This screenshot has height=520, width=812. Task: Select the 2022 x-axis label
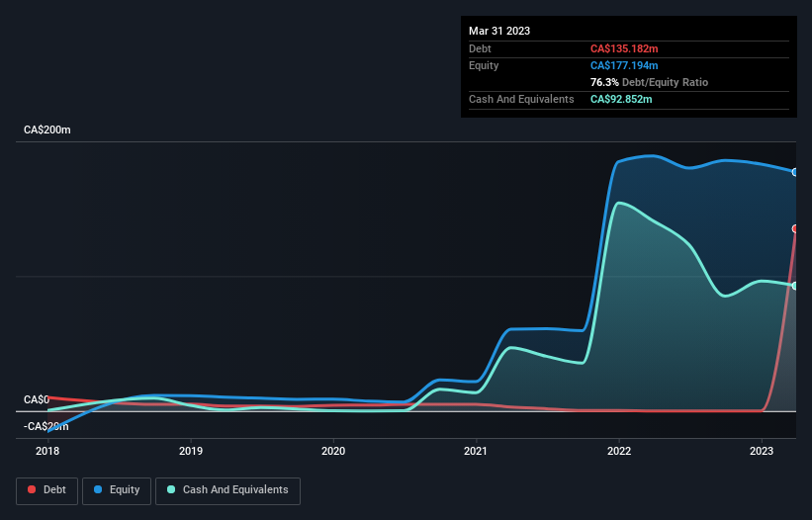(x=619, y=451)
